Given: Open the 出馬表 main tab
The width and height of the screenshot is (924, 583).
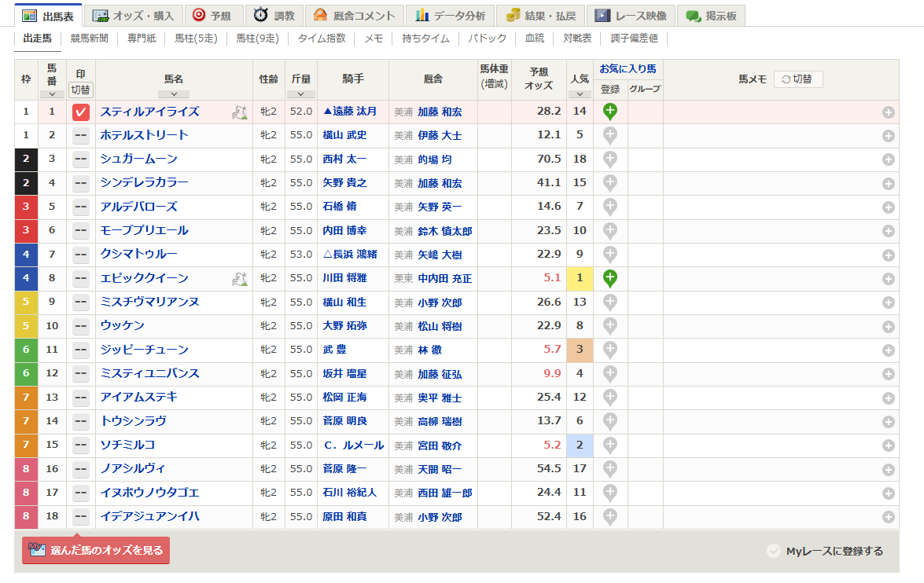Looking at the screenshot, I should (48, 16).
